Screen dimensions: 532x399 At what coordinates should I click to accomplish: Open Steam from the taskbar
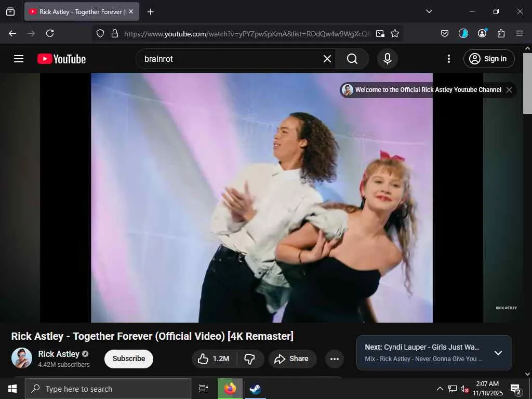256,389
